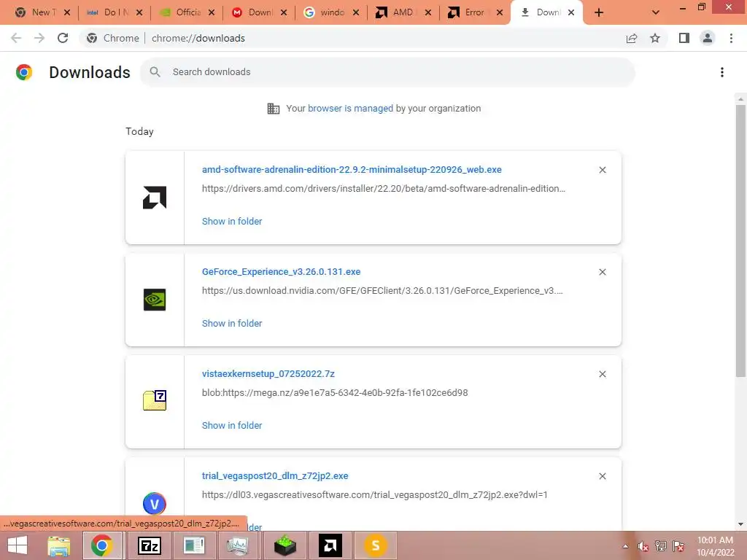The image size is (747, 560).
Task: Share this page via the share icon
Action: tap(632, 38)
